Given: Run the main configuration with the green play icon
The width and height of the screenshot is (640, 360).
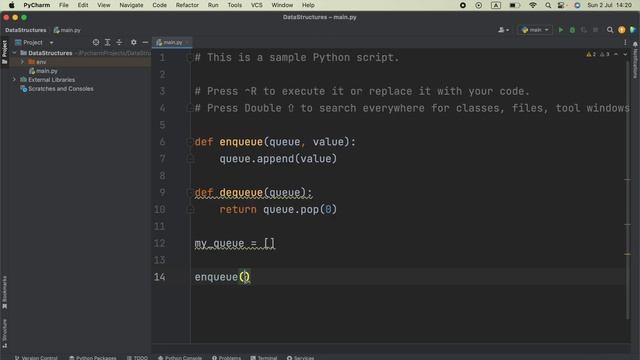Looking at the screenshot, I should (561, 30).
